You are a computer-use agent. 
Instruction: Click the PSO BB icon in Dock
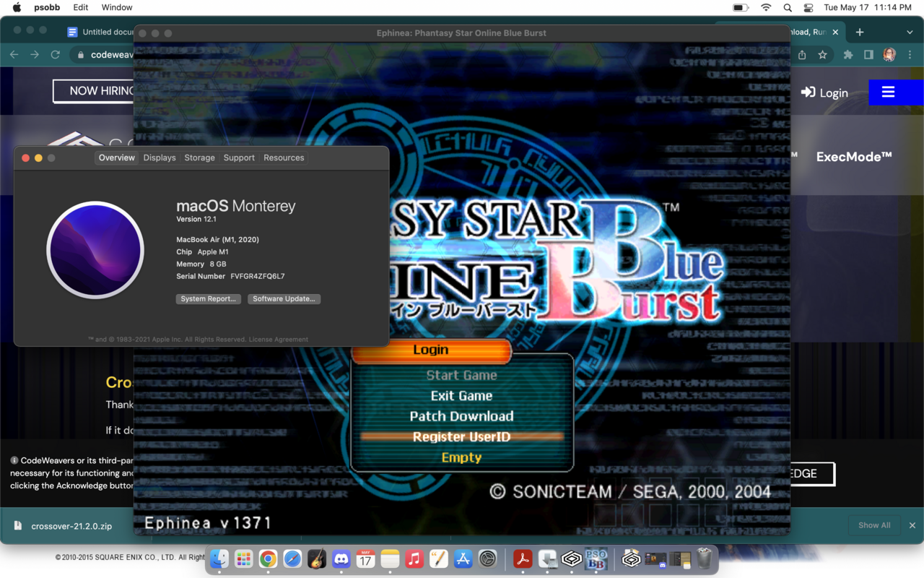[x=596, y=558]
